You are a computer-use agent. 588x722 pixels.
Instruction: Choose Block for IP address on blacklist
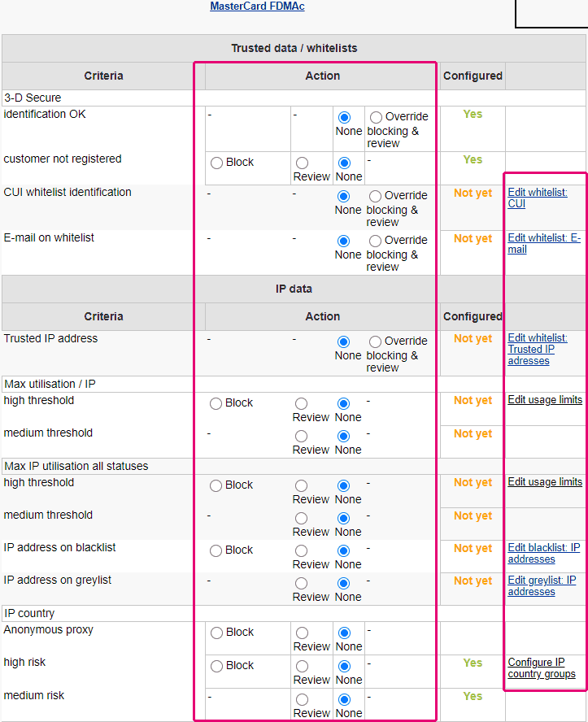pyautogui.click(x=216, y=550)
